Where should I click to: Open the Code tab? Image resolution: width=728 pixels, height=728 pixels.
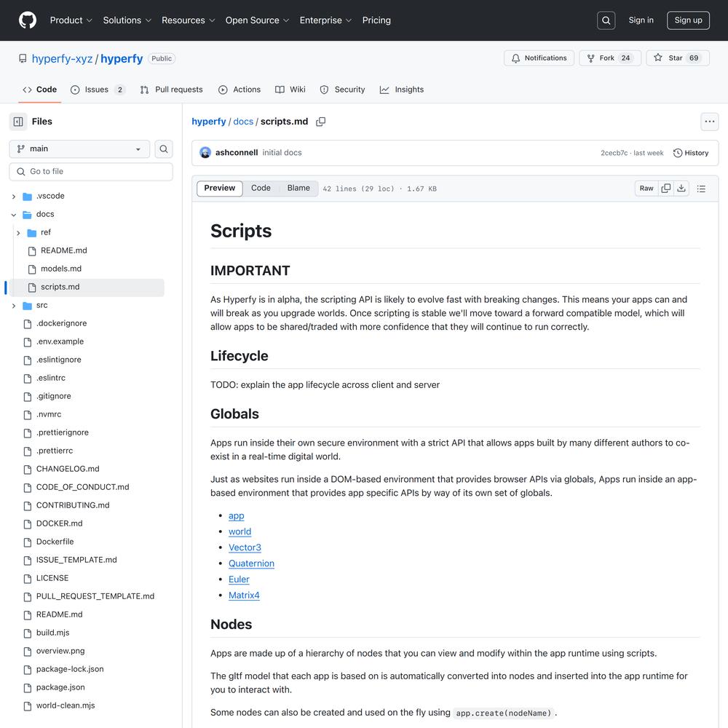(40, 90)
